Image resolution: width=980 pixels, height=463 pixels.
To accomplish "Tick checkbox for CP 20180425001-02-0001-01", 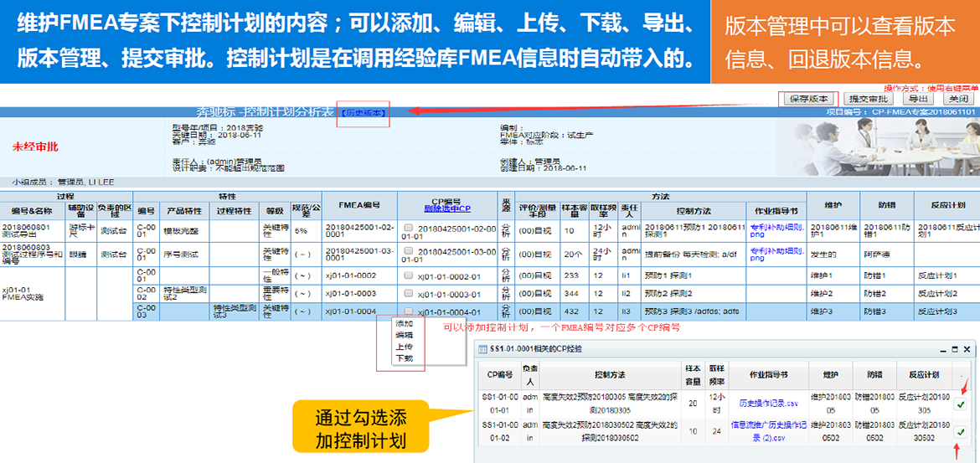I will coord(408,227).
